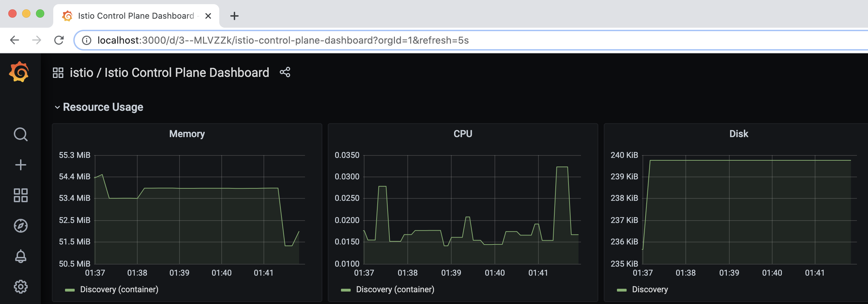Screen dimensions: 868x304
Task: Open the Disk panel title menu
Action: tap(739, 134)
